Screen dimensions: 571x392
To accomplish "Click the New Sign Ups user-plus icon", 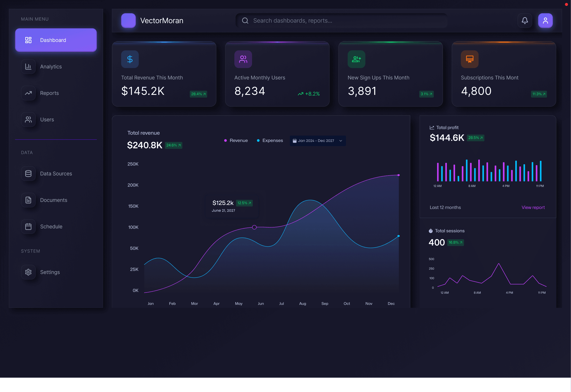I will click(x=356, y=59).
